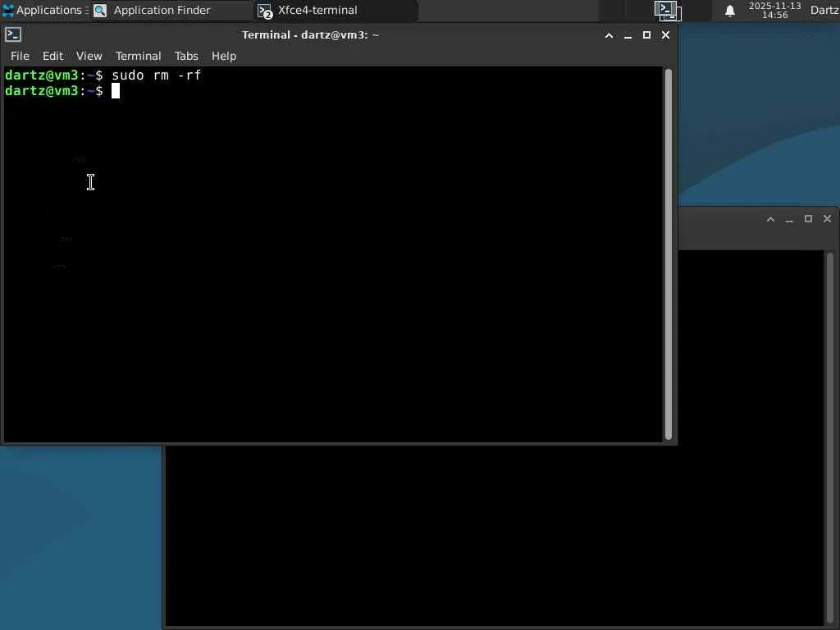Open the clock showing 2025-11-13 14:56

pos(774,10)
